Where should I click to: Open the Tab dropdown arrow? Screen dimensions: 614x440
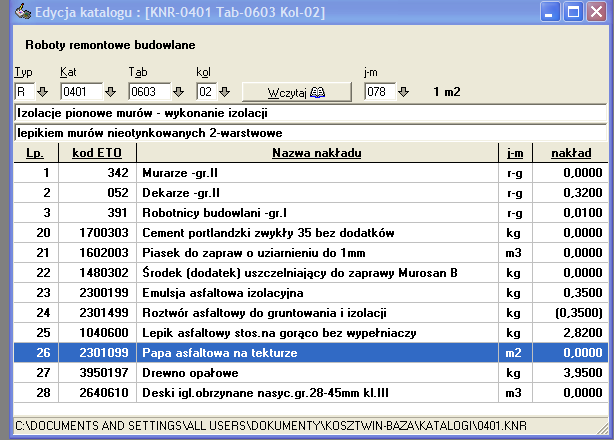(x=179, y=92)
